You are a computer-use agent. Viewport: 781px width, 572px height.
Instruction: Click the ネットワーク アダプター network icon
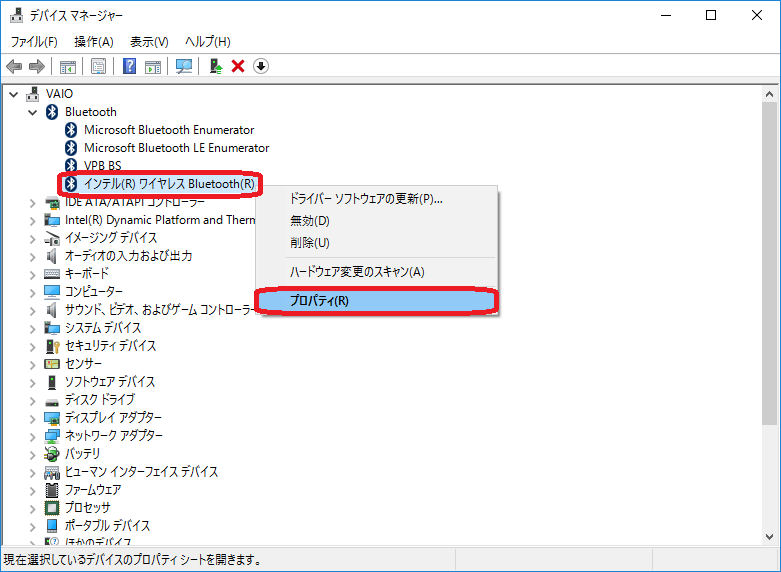[x=52, y=436]
